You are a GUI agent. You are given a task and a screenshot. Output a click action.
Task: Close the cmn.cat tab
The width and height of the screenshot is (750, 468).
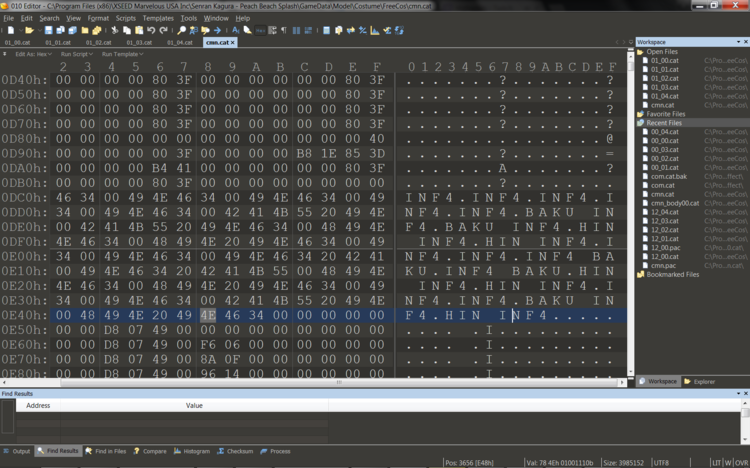[x=233, y=43]
